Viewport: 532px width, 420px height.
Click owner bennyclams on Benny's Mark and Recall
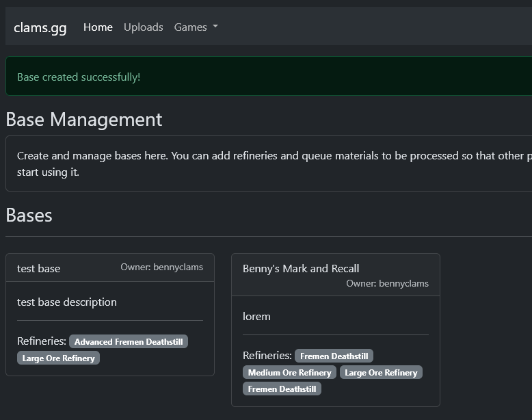click(387, 283)
